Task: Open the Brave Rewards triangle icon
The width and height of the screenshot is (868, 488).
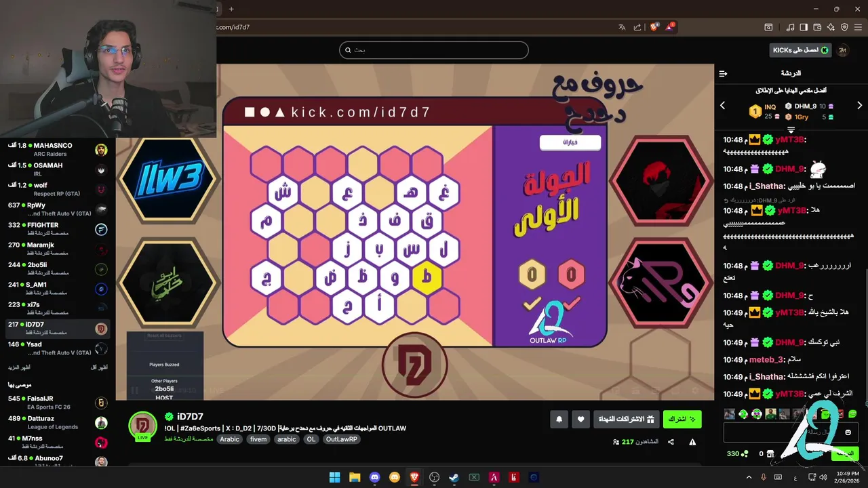Action: point(670,27)
